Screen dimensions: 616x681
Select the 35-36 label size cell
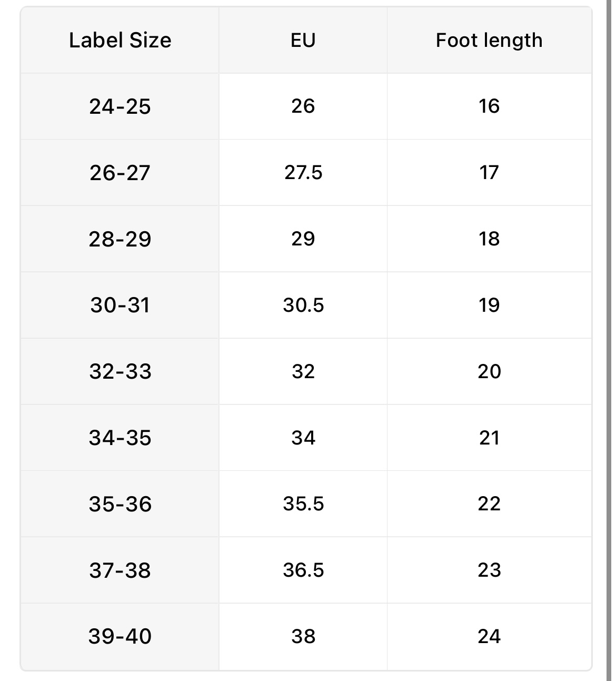[120, 504]
